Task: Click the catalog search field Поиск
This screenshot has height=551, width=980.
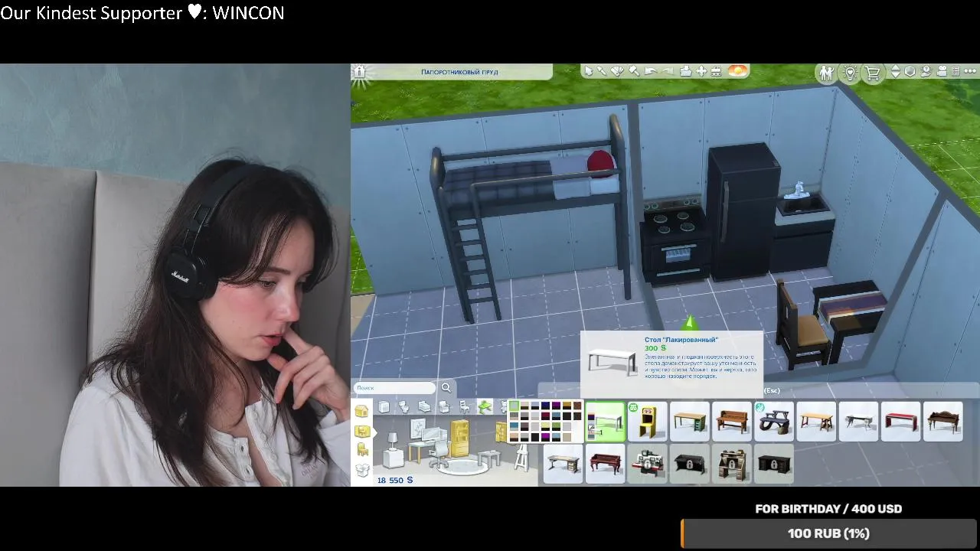Action: coord(394,388)
